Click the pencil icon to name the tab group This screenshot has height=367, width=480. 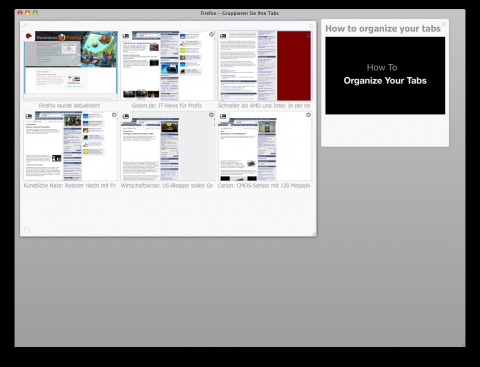pos(25,25)
